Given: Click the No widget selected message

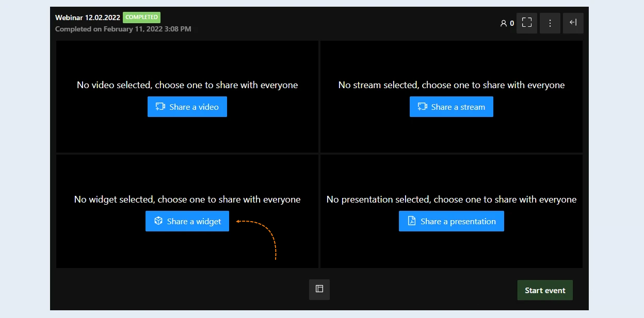Looking at the screenshot, I should 187,199.
